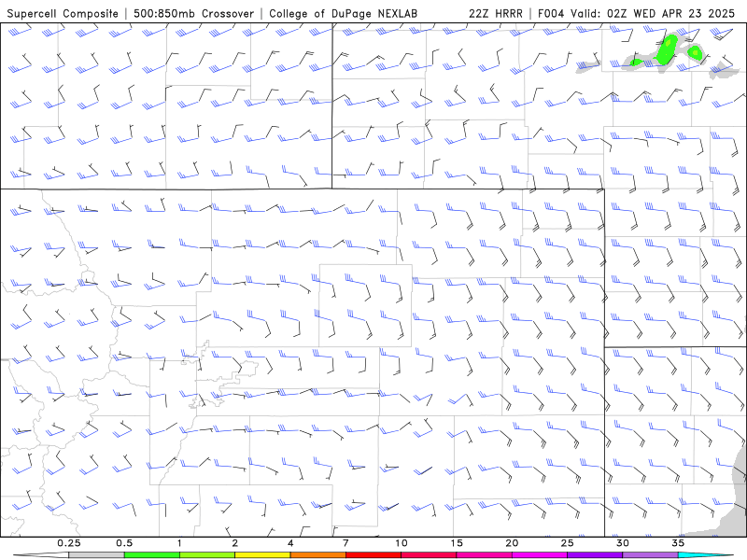
Task: Select the 22Z HRRR model run label
Action: [496, 13]
